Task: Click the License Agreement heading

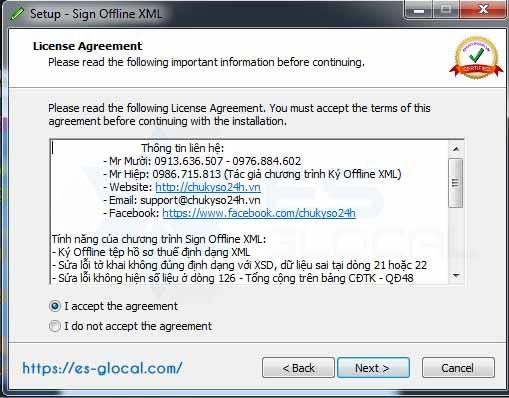Action: click(x=88, y=46)
